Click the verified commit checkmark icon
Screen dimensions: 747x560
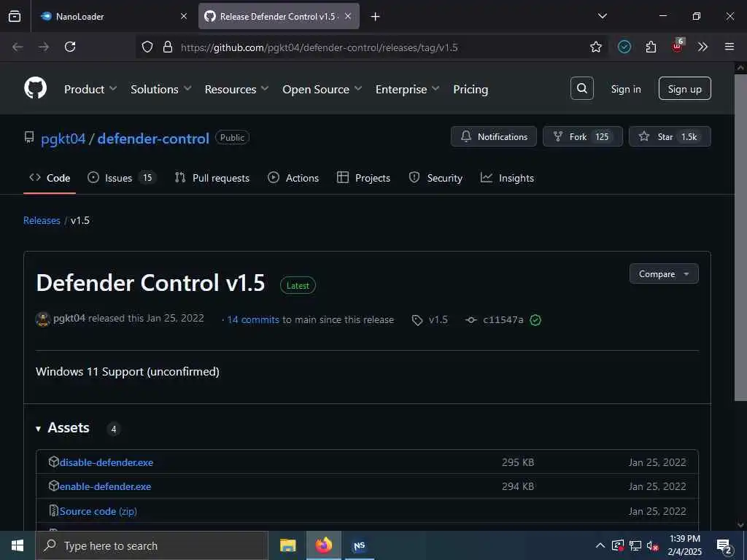point(535,320)
